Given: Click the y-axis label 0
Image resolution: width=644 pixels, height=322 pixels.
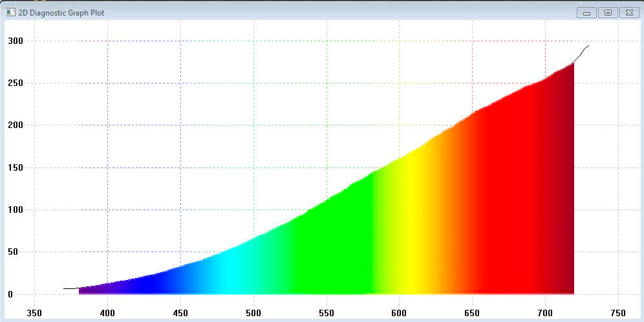Looking at the screenshot, I should pos(11,294).
